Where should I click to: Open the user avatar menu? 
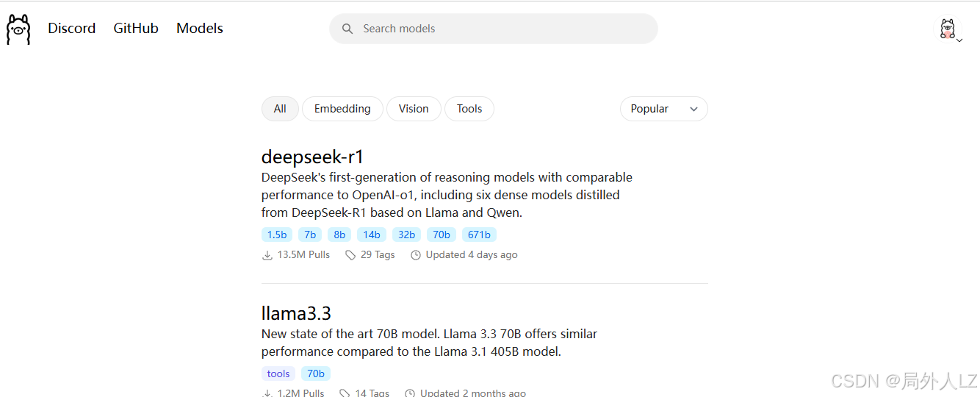click(950, 29)
